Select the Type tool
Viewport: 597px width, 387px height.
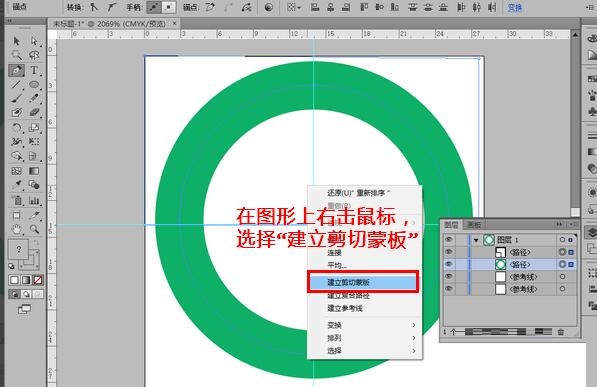click(34, 70)
